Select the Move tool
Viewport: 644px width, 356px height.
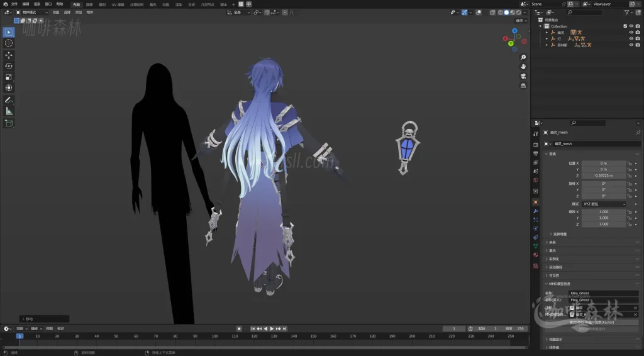pos(9,55)
